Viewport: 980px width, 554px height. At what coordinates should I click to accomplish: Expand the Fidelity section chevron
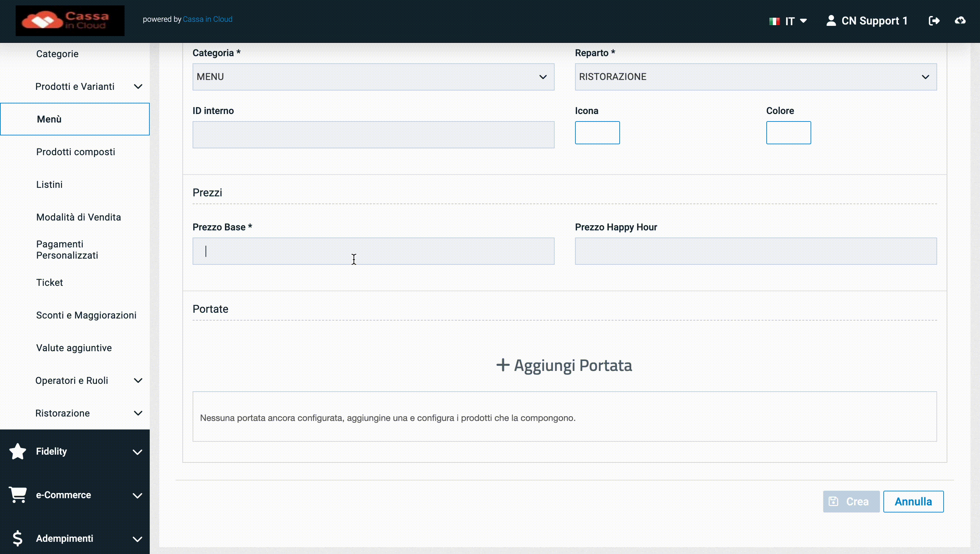coord(137,452)
